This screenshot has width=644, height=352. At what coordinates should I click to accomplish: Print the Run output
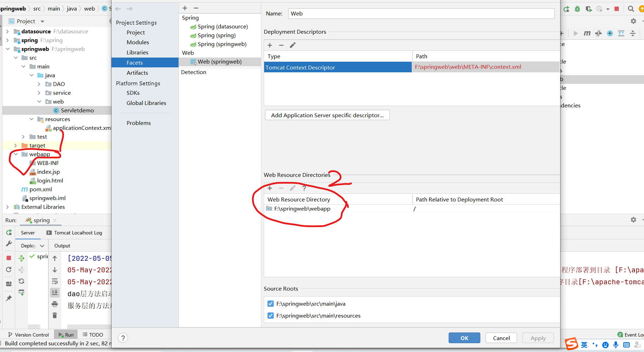55,304
